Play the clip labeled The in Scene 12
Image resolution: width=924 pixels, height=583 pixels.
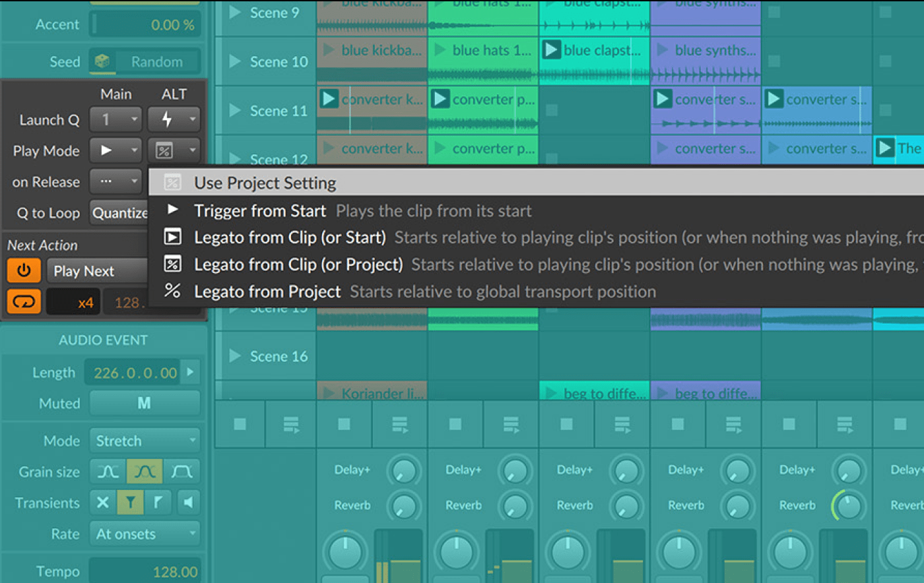[x=885, y=148]
